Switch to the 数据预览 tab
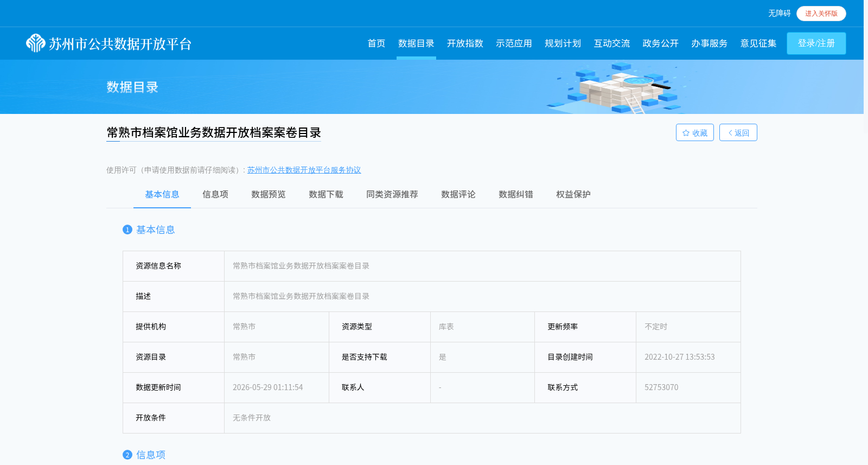The width and height of the screenshot is (868, 465). pyautogui.click(x=269, y=194)
